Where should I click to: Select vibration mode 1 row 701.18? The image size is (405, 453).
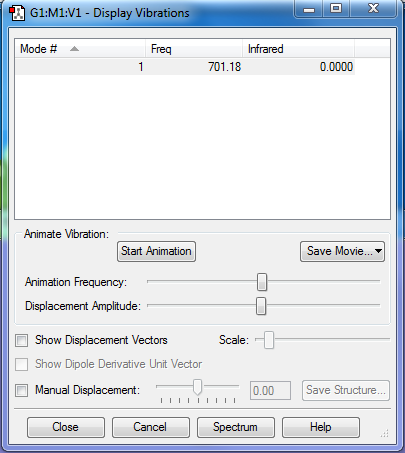(185, 67)
